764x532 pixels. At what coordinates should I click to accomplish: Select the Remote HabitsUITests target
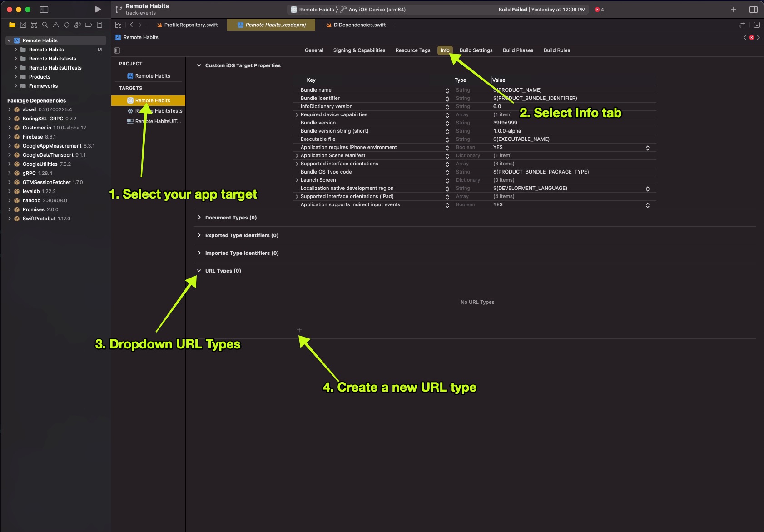[154, 121]
